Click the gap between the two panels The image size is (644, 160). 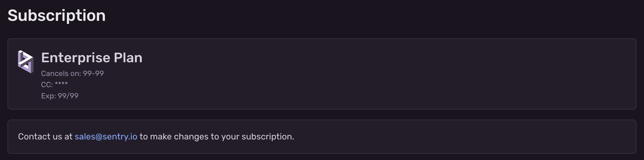322,115
